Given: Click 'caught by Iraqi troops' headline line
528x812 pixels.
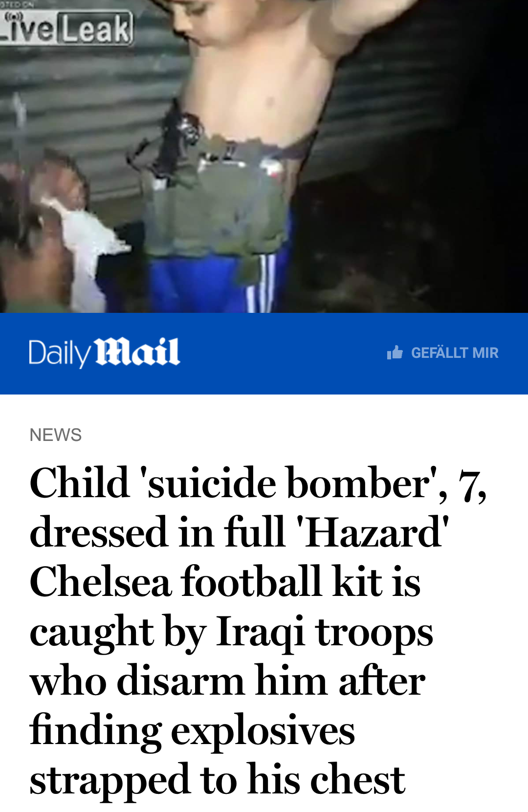Looking at the screenshot, I should click(x=231, y=633).
